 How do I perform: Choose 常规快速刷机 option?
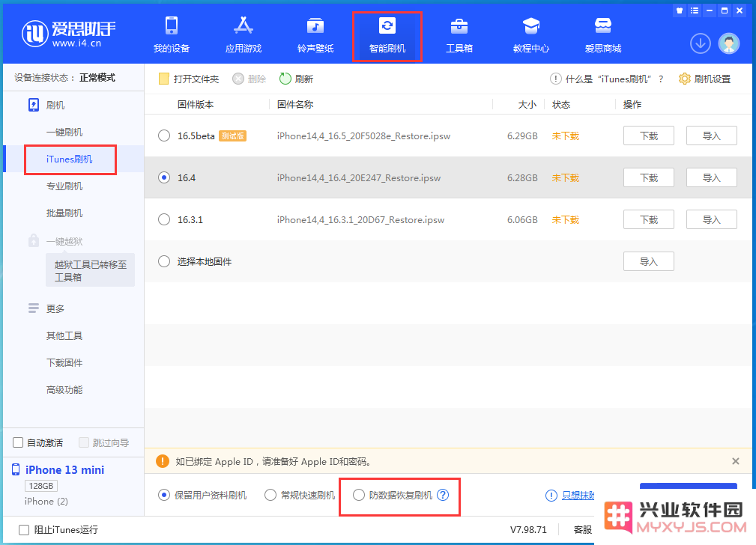point(270,495)
